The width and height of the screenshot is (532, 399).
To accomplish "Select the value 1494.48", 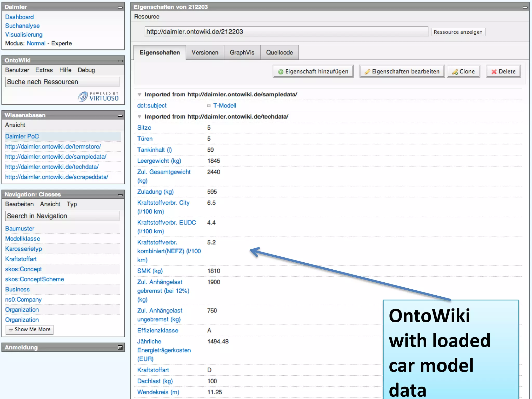I will tap(218, 342).
